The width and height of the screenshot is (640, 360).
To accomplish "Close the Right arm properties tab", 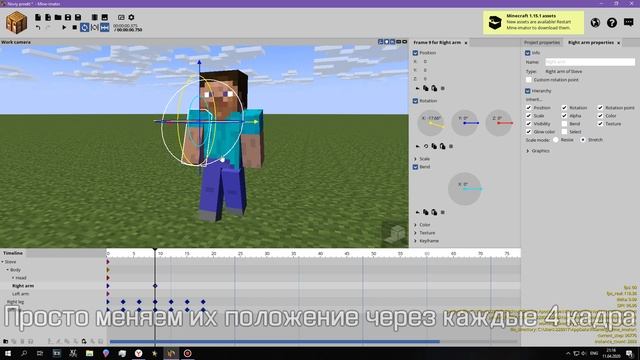I will coord(618,42).
